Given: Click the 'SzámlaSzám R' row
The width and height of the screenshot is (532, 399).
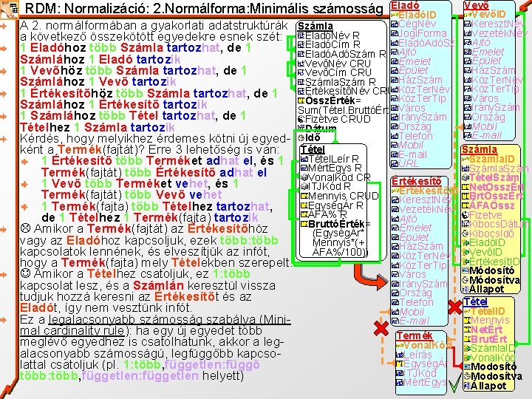Looking at the screenshot, I should pos(337,82).
